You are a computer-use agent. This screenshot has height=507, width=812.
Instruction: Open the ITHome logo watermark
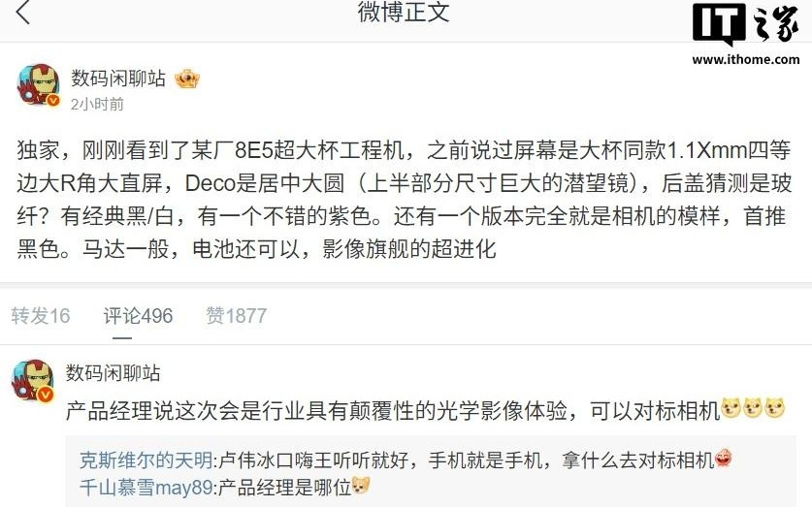(746, 24)
